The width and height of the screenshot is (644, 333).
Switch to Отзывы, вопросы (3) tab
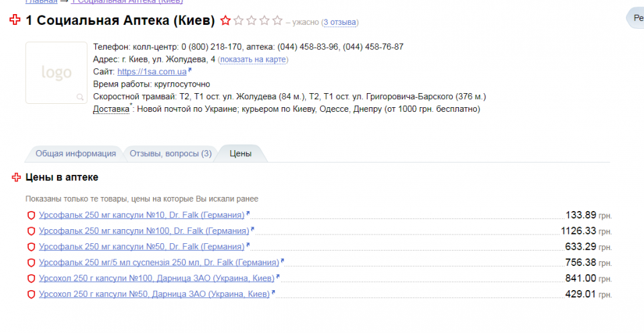pos(170,153)
